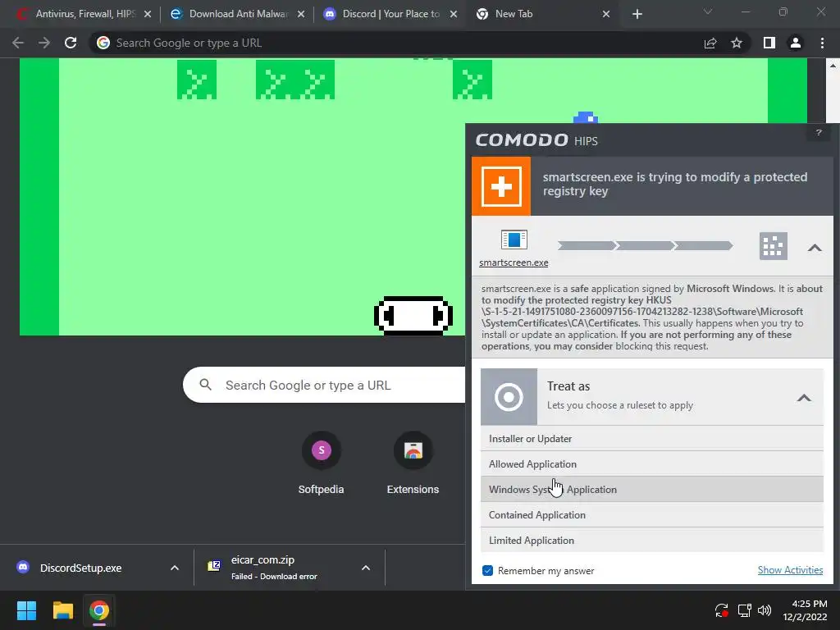The image size is (840, 630).
Task: Switch to Download Anti Malware tab
Action: [235, 14]
